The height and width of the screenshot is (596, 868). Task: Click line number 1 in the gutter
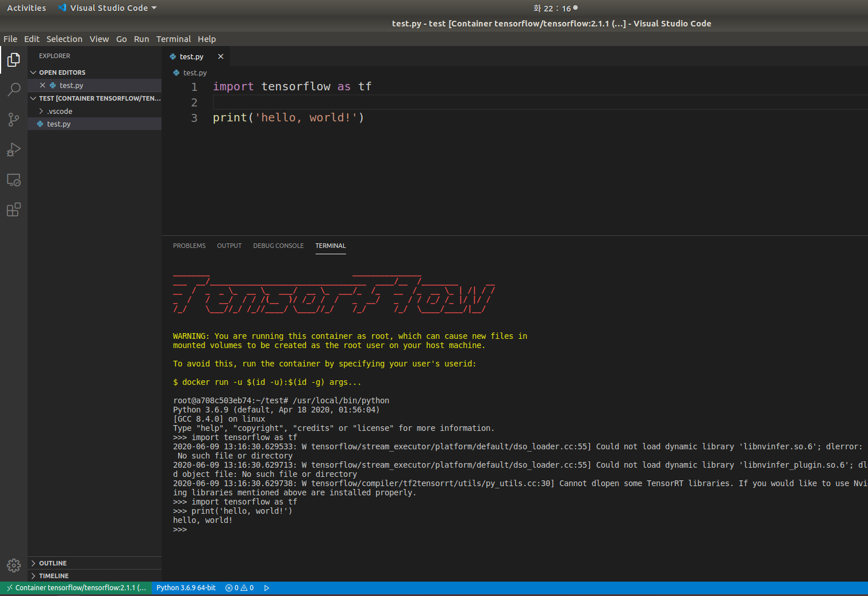[x=194, y=87]
